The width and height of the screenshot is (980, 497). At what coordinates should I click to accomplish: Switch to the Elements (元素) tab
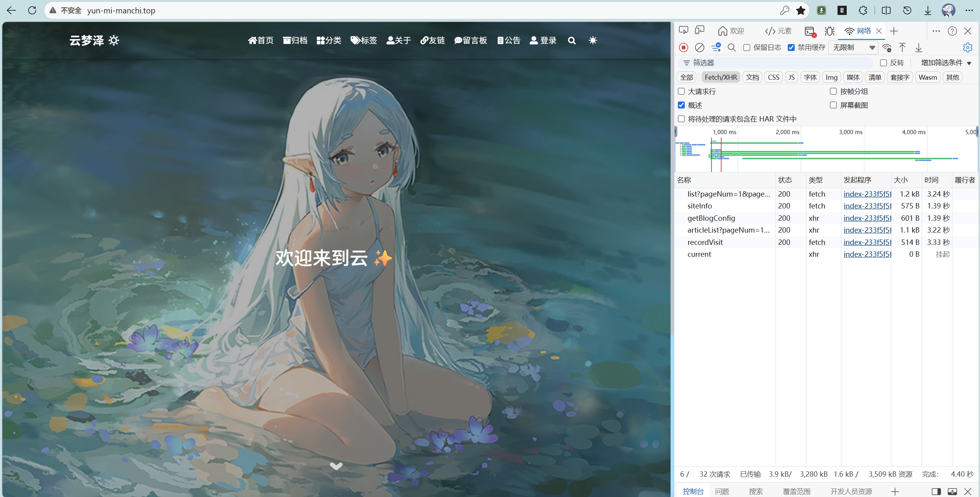778,31
